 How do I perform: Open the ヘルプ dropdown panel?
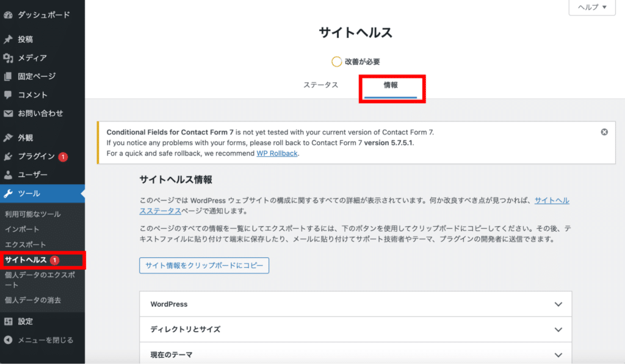[x=591, y=8]
